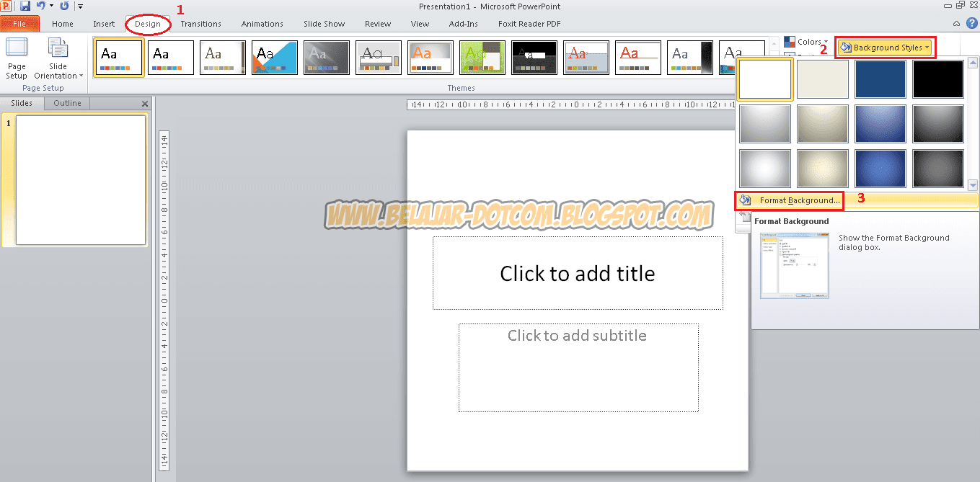
Task: Click the PowerPoint Help question mark icon
Action: [x=971, y=24]
